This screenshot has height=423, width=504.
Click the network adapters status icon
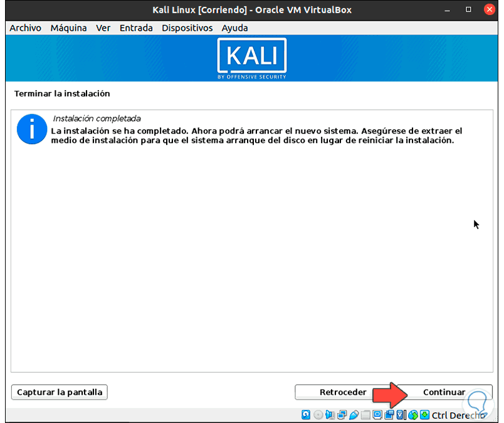pyautogui.click(x=342, y=415)
